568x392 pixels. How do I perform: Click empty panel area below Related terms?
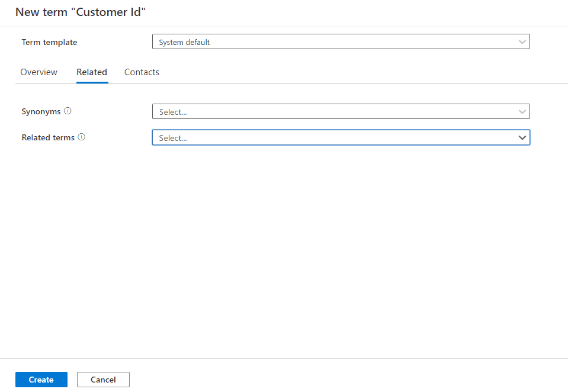[284, 250]
